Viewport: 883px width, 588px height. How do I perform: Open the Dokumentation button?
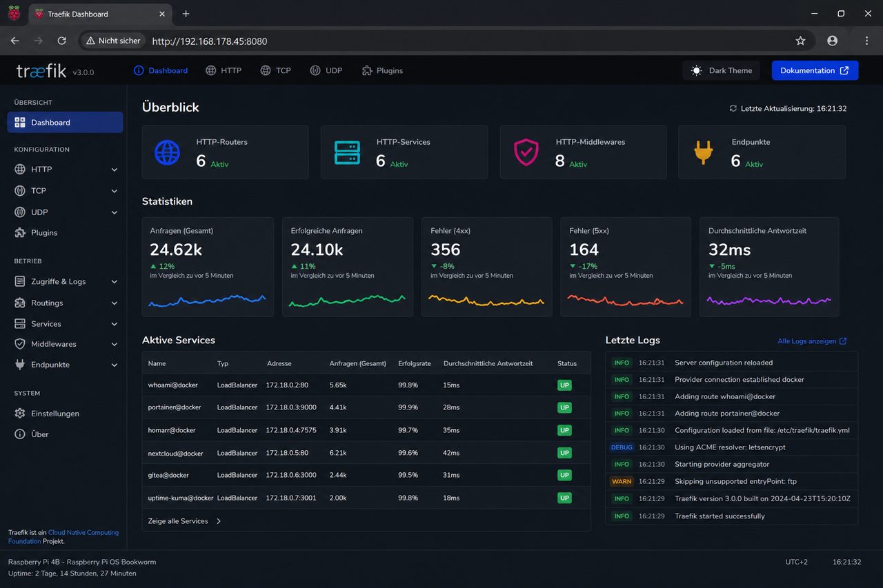click(x=815, y=70)
